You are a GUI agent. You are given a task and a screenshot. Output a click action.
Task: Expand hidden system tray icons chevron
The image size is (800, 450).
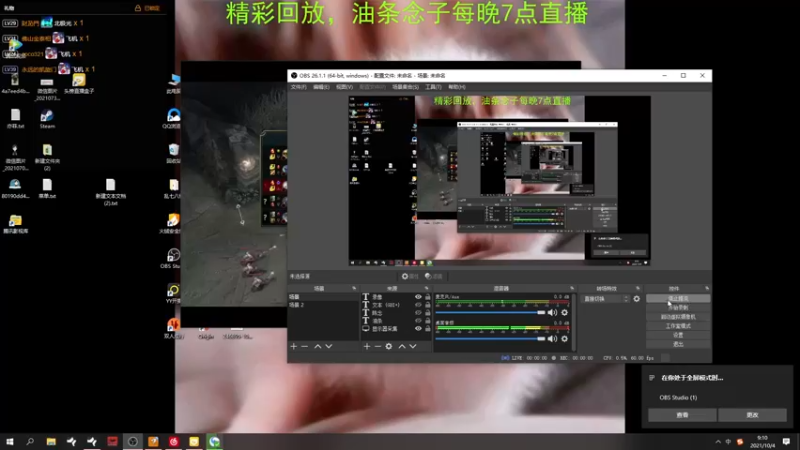coord(718,441)
